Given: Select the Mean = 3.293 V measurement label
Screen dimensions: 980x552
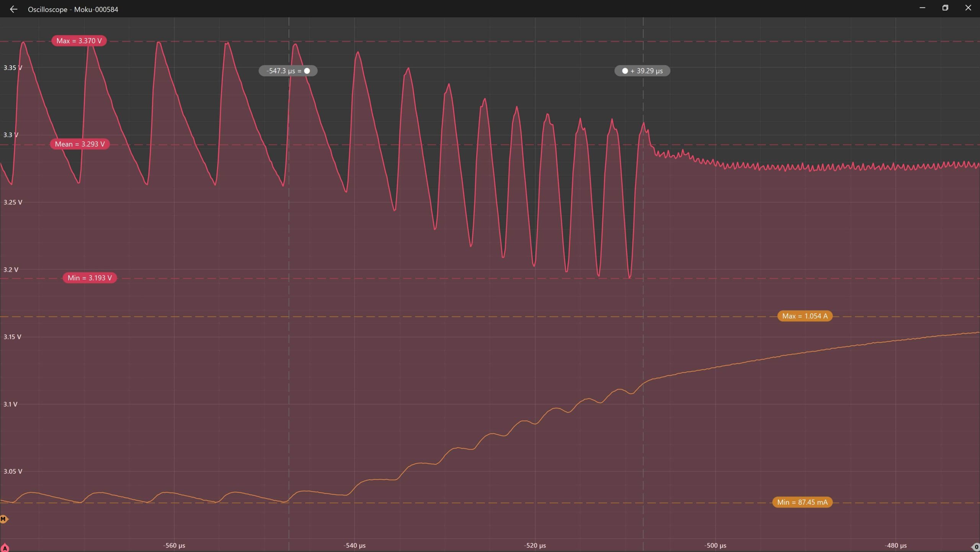Looking at the screenshot, I should point(80,144).
